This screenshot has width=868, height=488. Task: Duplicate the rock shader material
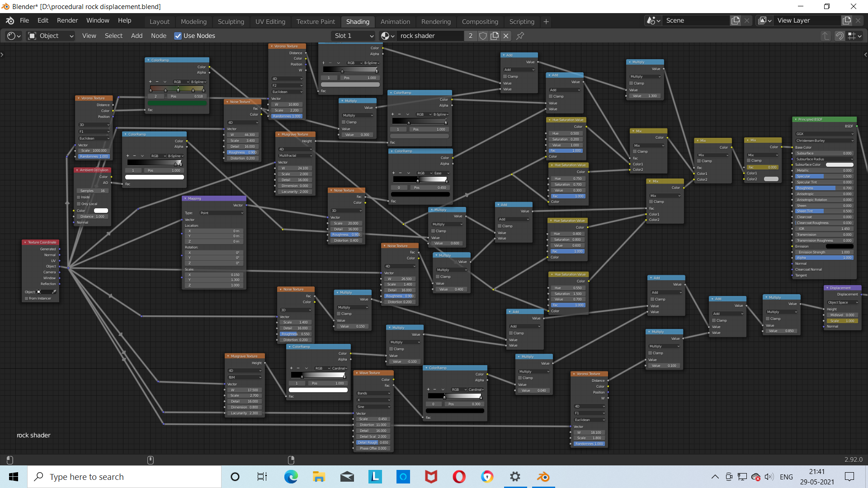pyautogui.click(x=495, y=36)
